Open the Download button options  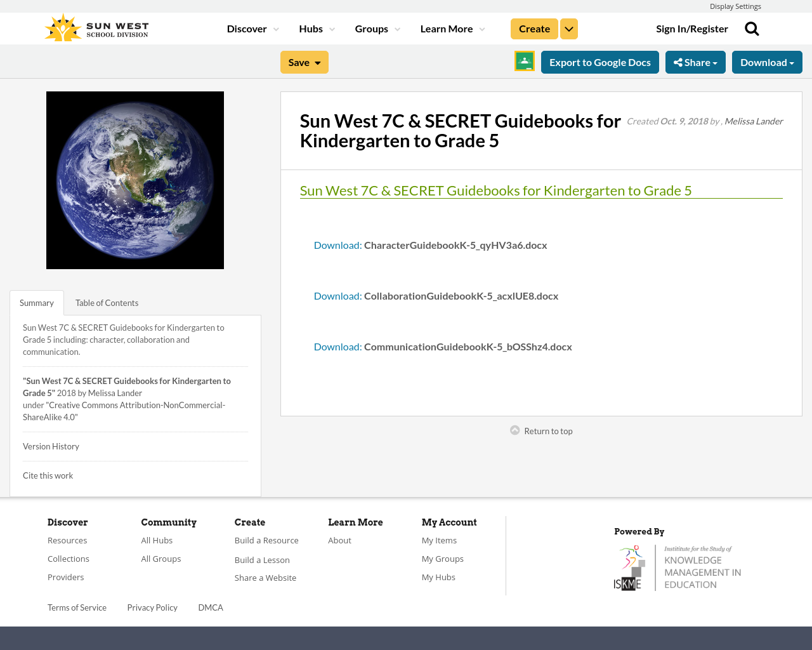pyautogui.click(x=766, y=61)
